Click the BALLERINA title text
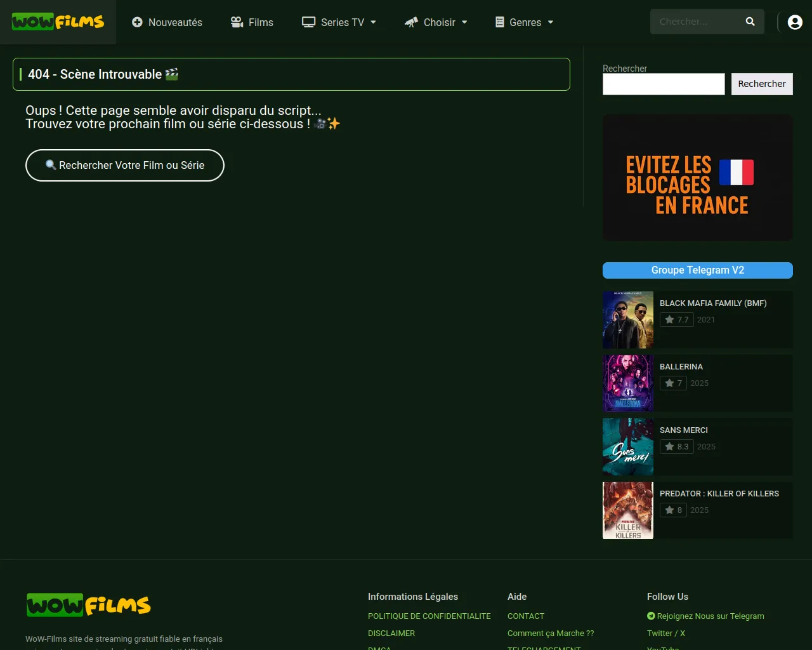This screenshot has height=650, width=812. point(681,367)
